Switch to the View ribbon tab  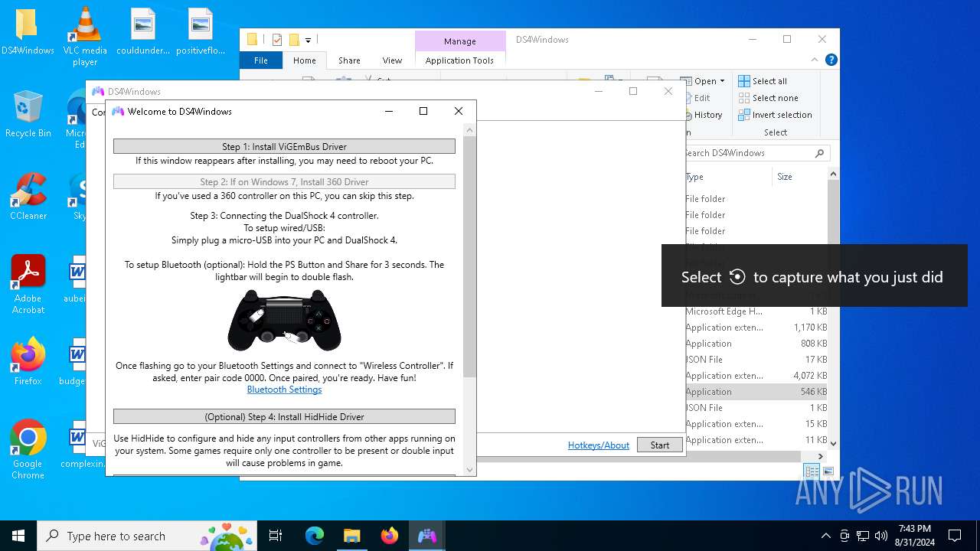(x=392, y=60)
